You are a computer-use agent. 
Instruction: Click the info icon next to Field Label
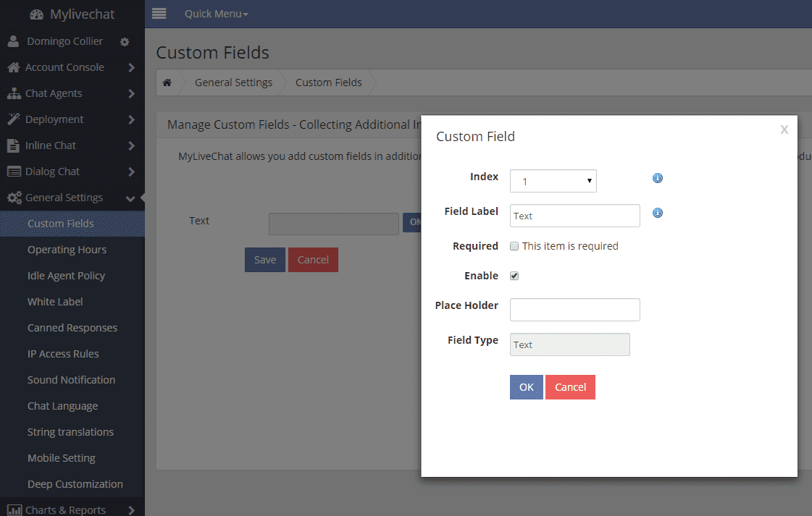[657, 213]
